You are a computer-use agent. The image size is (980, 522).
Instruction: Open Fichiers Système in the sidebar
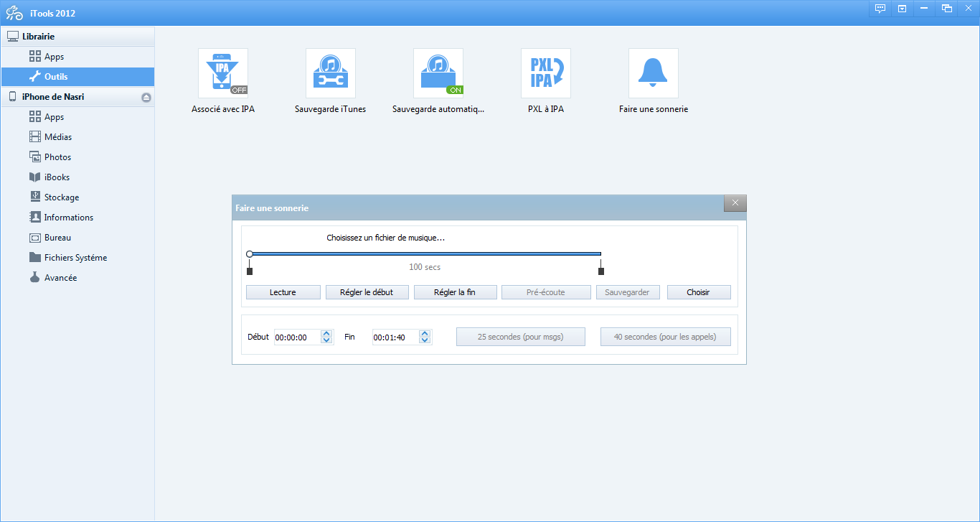click(x=77, y=258)
